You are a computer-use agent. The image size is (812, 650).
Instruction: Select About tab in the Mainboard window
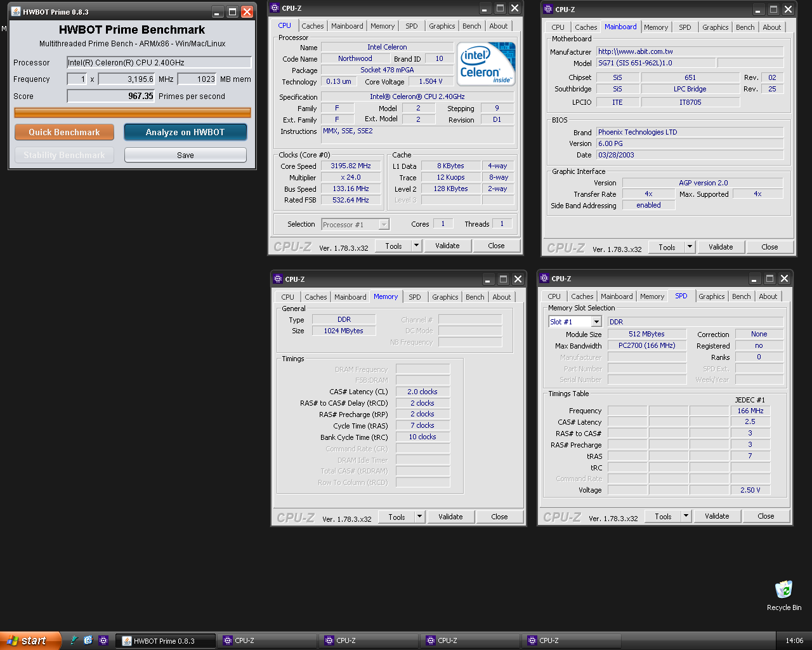tap(771, 27)
